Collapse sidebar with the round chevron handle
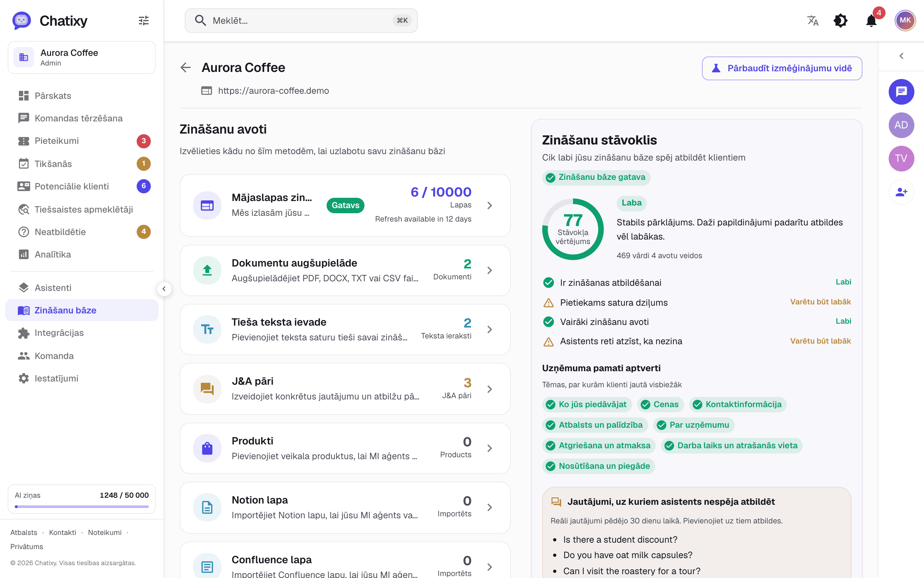This screenshot has height=578, width=924. click(x=164, y=289)
